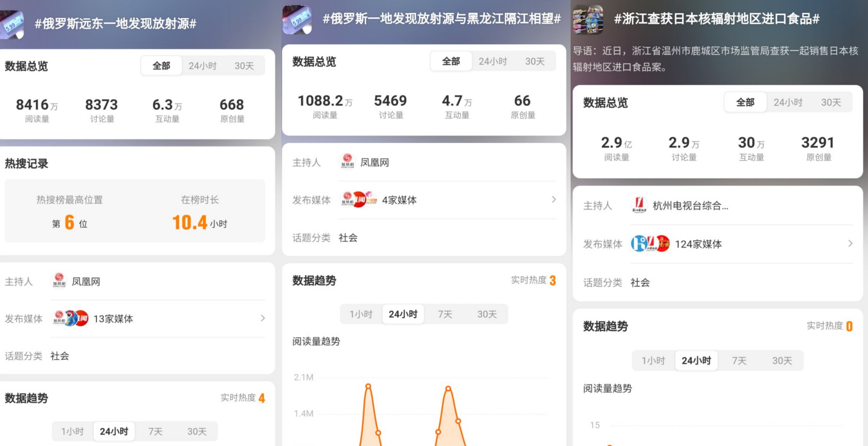Switch overview to 24小时 in 远东 topic

pyautogui.click(x=203, y=66)
